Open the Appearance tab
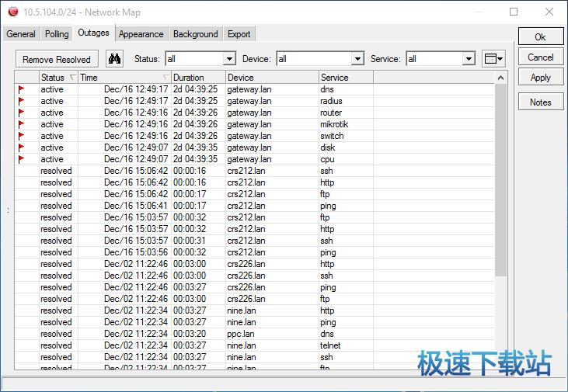Screen dimensions: 568x392 141,34
